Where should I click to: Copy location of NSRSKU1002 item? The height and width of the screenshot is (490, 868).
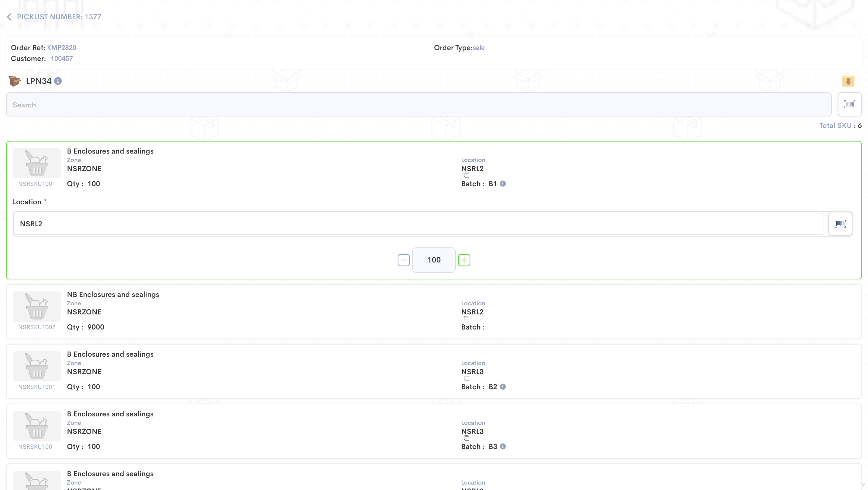(466, 319)
